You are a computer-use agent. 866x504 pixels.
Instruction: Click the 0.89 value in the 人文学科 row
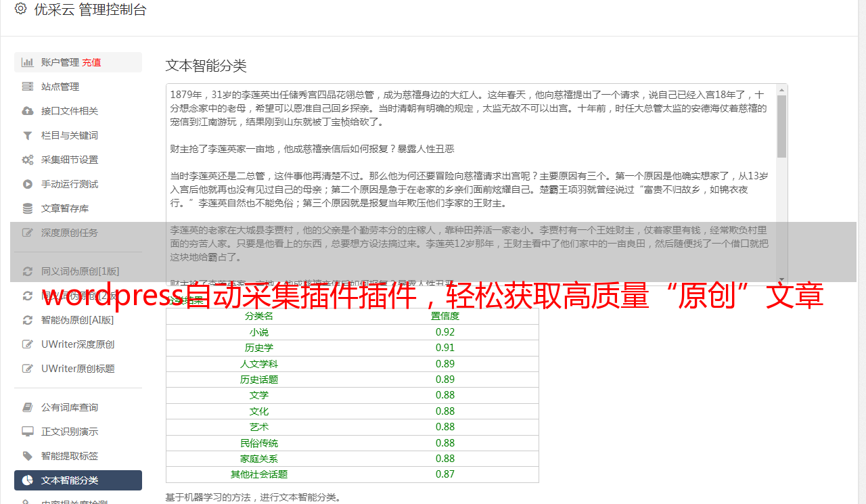point(445,364)
